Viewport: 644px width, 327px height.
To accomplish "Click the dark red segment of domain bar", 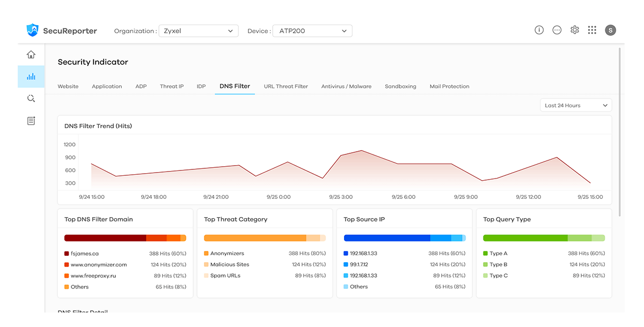I will pos(105,238).
